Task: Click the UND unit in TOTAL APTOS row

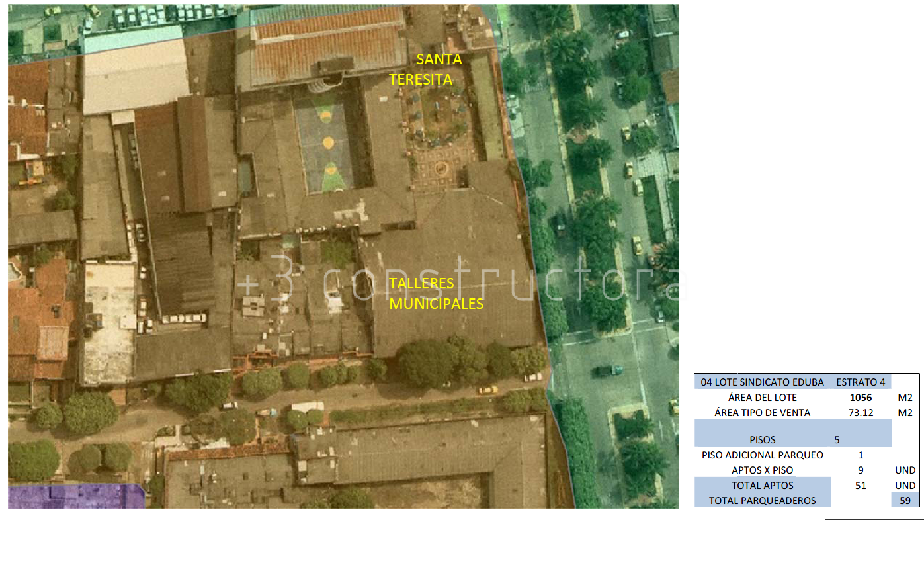Action: (x=905, y=486)
